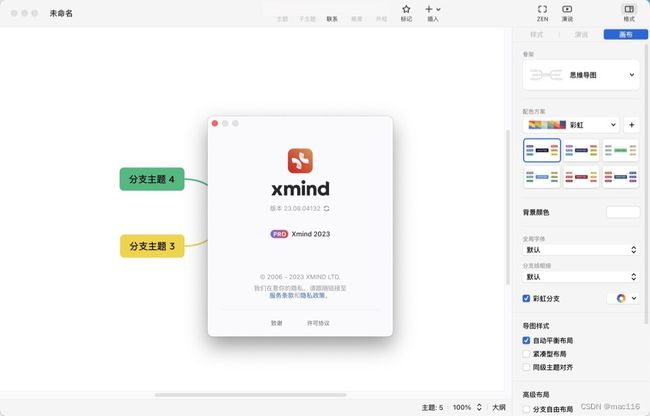Expand the 插入 dropdown chevron
The width and height of the screenshot is (650, 416).
click(x=438, y=9)
